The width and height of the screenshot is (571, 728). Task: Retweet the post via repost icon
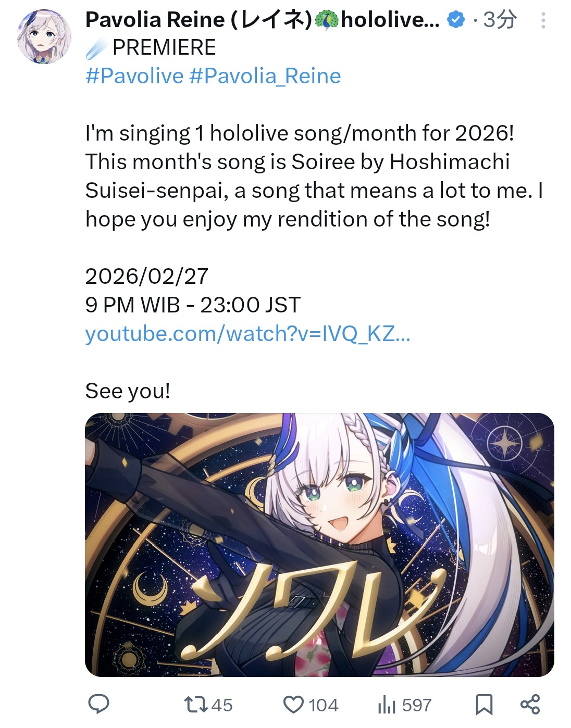pos(196,705)
